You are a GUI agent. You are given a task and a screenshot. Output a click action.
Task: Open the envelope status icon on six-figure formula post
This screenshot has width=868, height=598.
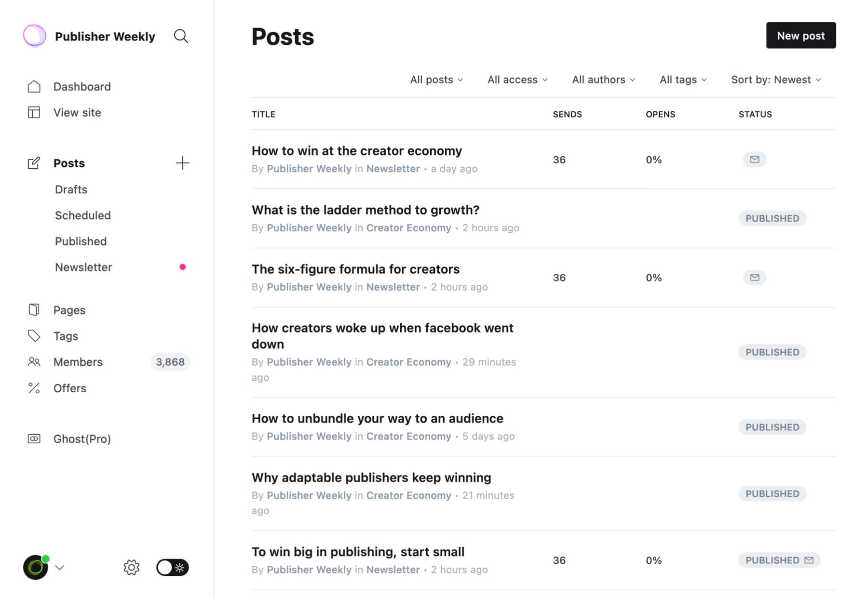pyautogui.click(x=754, y=277)
